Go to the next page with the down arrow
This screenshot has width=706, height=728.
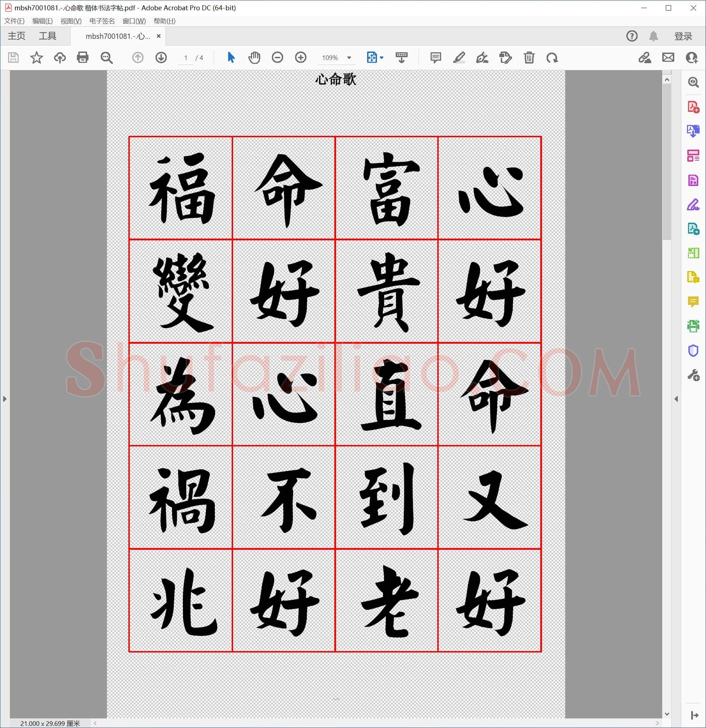pos(161,58)
